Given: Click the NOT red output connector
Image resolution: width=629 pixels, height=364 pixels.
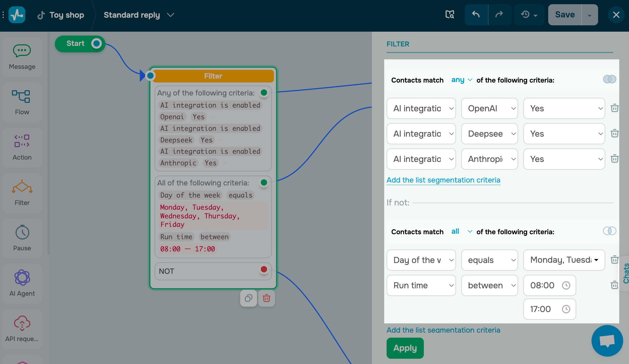Looking at the screenshot, I should (x=264, y=269).
